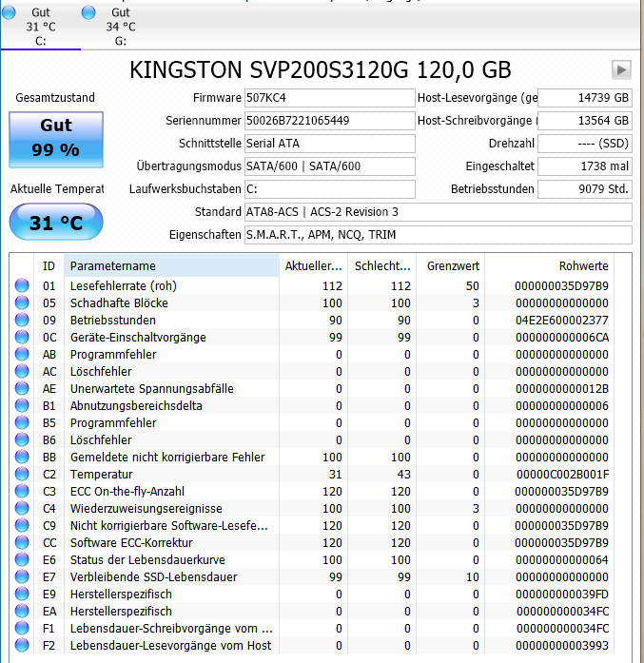Click status icon of EA Herstellerspezifisch row
The height and width of the screenshot is (663, 644).
[22, 611]
